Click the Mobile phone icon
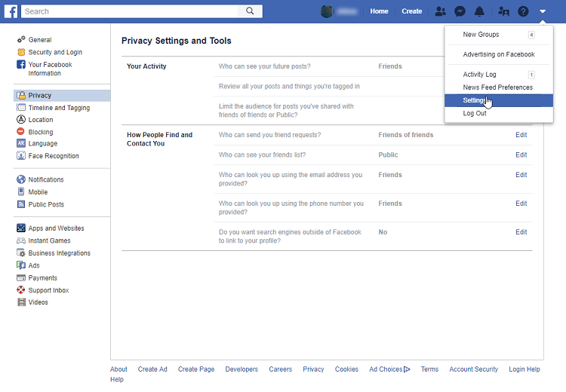The image size is (566, 392). point(21,191)
